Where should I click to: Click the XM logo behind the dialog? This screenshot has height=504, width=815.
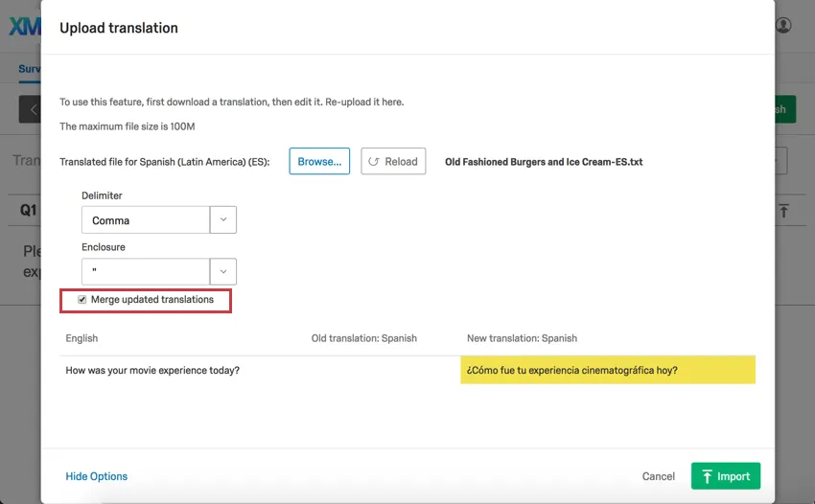point(21,27)
